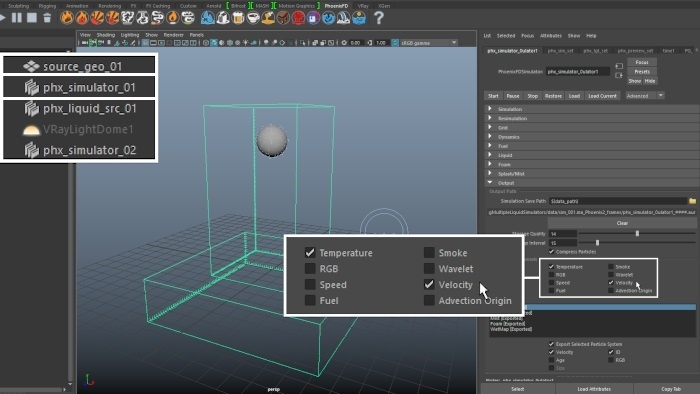Click the upper node connection arrow icon beside name field
Image resolution: width=700 pixels, height=394 pixels.
(619, 66)
